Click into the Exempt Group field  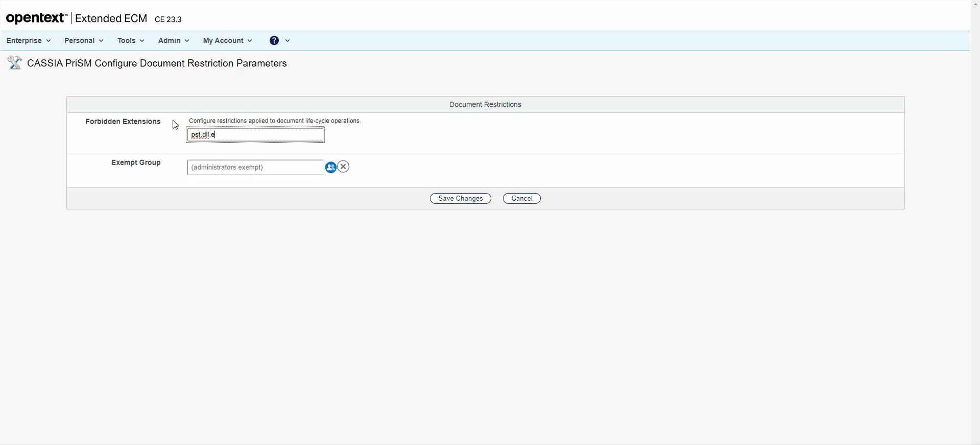coord(255,168)
